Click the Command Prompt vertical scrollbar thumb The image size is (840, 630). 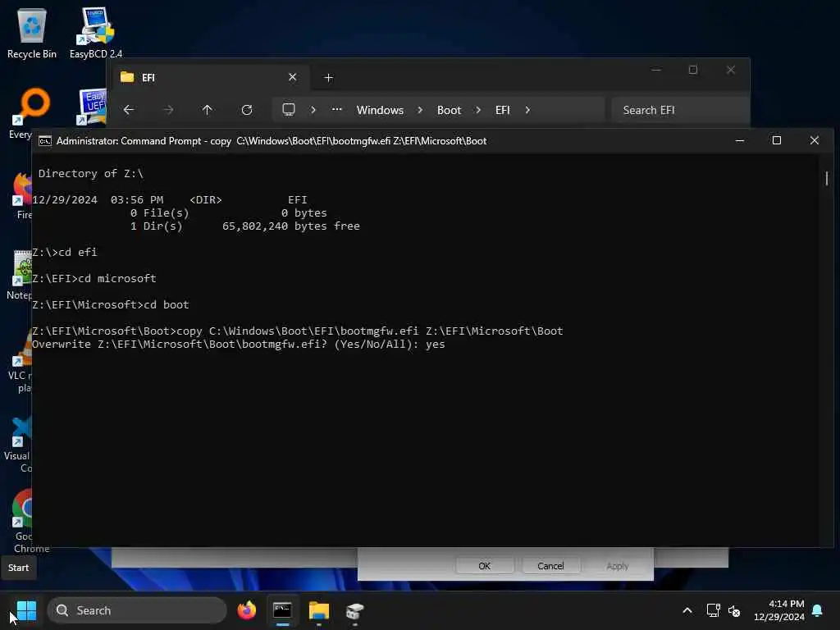tap(827, 178)
